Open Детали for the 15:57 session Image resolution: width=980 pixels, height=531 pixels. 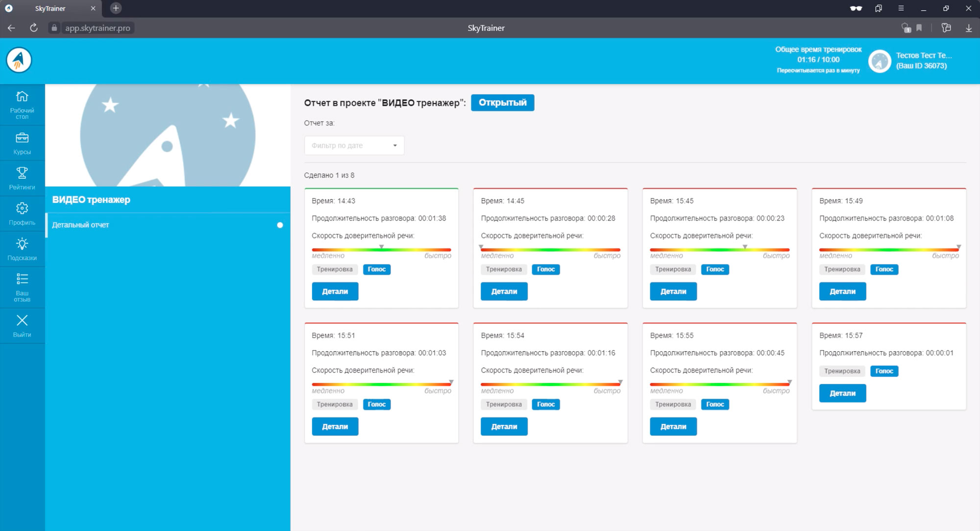[842, 393]
